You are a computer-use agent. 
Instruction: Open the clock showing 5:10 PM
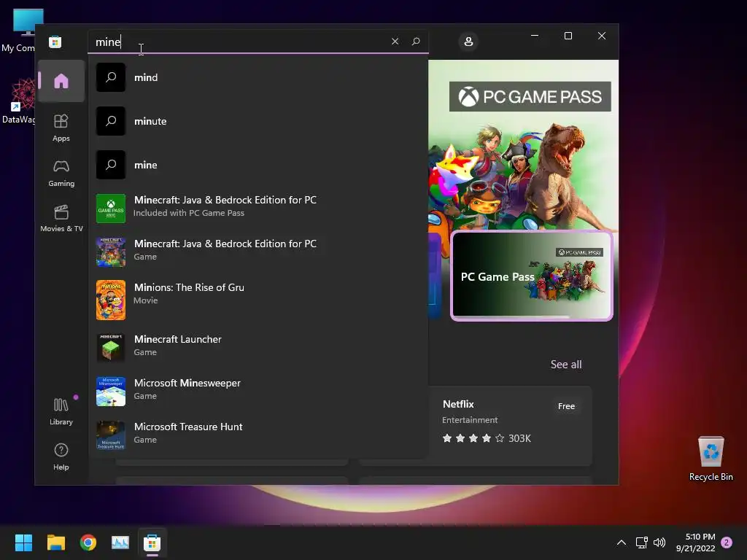click(x=695, y=542)
